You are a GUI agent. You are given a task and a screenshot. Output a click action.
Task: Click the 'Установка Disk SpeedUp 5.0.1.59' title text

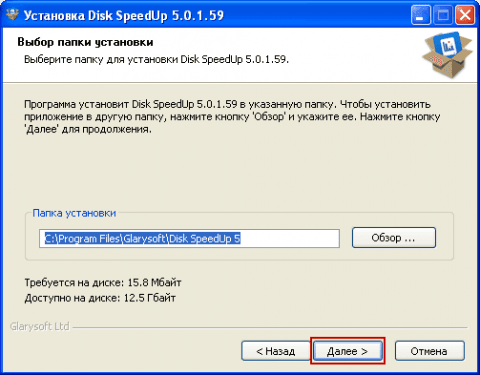tap(124, 16)
